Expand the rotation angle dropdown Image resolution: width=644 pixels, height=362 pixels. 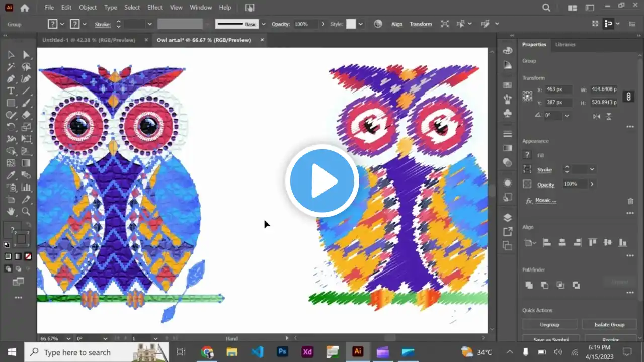(x=567, y=116)
